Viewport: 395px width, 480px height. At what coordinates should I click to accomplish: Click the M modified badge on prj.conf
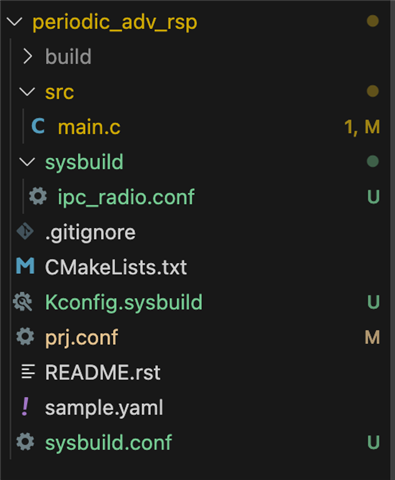pos(372,337)
